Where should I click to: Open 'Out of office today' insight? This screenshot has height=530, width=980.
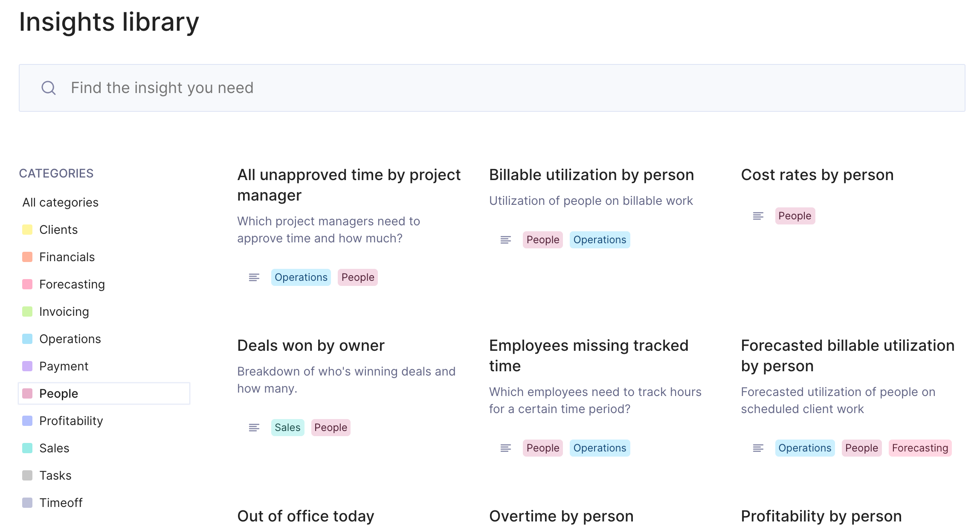(306, 516)
